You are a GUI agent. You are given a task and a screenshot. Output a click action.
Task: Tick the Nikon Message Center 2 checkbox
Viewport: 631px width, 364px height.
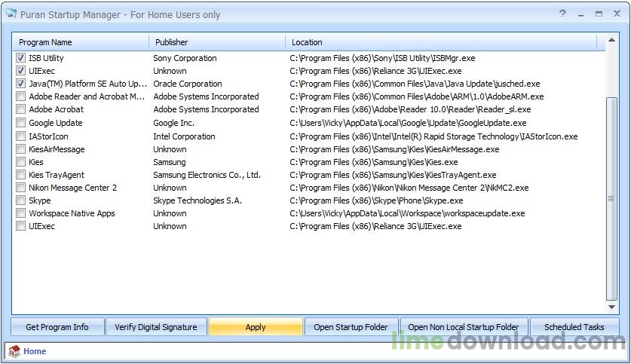tap(20, 188)
